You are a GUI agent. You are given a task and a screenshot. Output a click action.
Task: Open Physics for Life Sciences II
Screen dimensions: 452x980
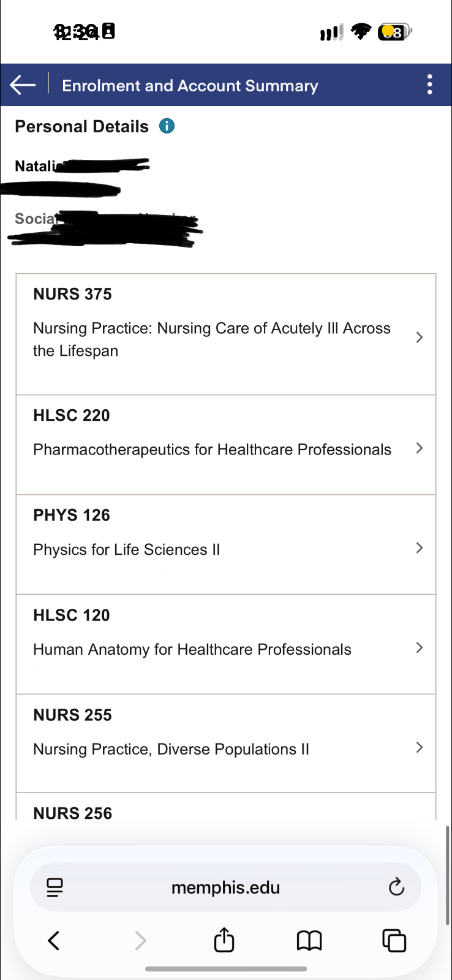(x=127, y=549)
